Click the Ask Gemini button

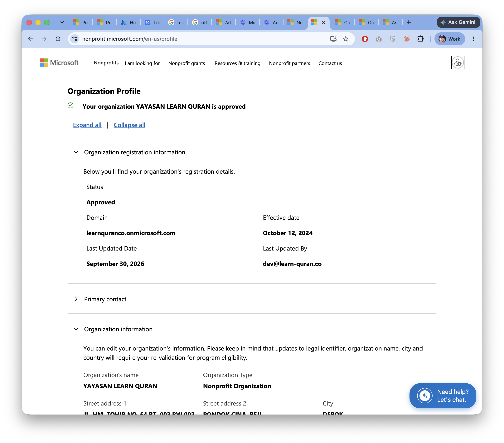coord(459,22)
